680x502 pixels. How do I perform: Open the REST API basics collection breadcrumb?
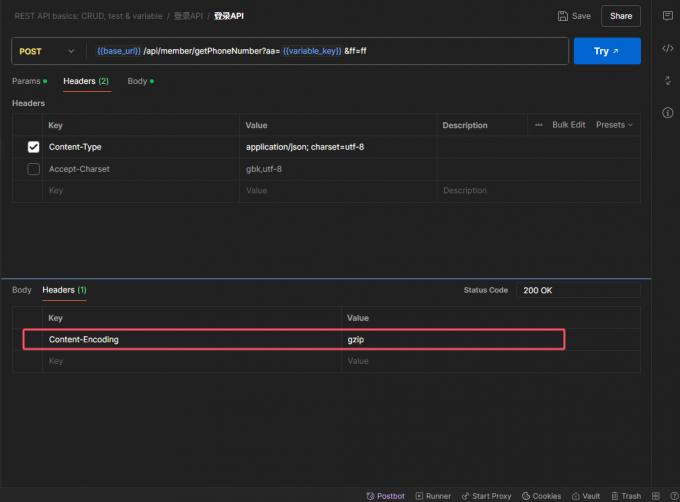pos(88,16)
